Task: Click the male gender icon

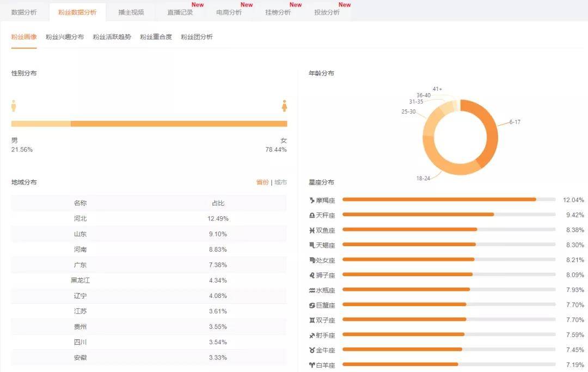Action: point(14,106)
